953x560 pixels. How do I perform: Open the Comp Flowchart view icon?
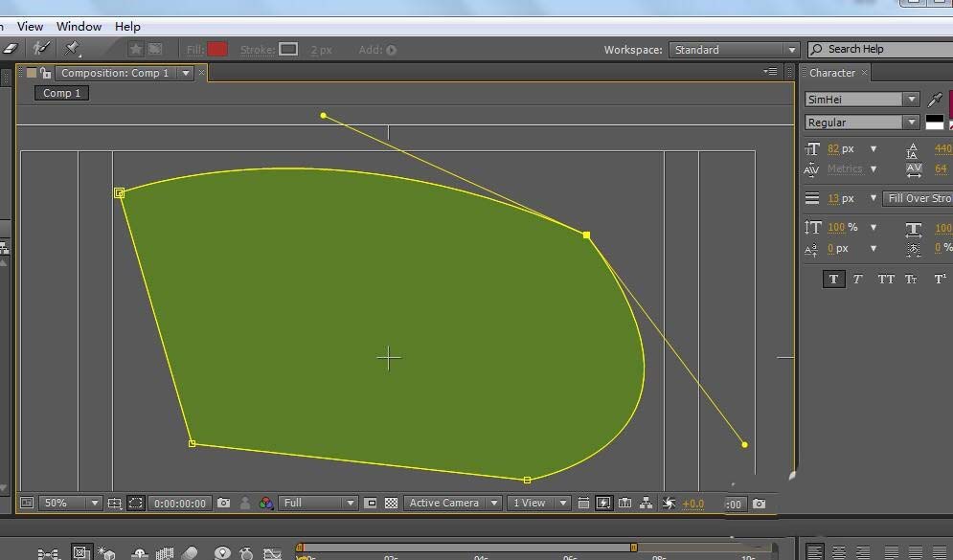(x=647, y=503)
